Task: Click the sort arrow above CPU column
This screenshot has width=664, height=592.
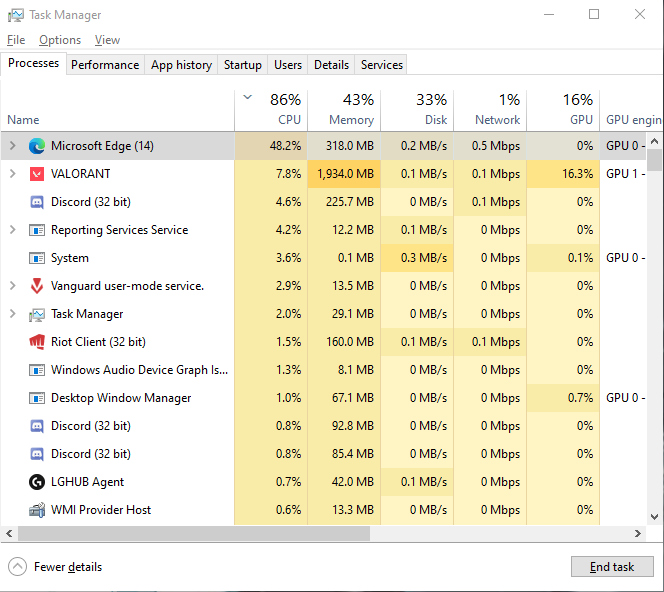Action: [x=248, y=97]
